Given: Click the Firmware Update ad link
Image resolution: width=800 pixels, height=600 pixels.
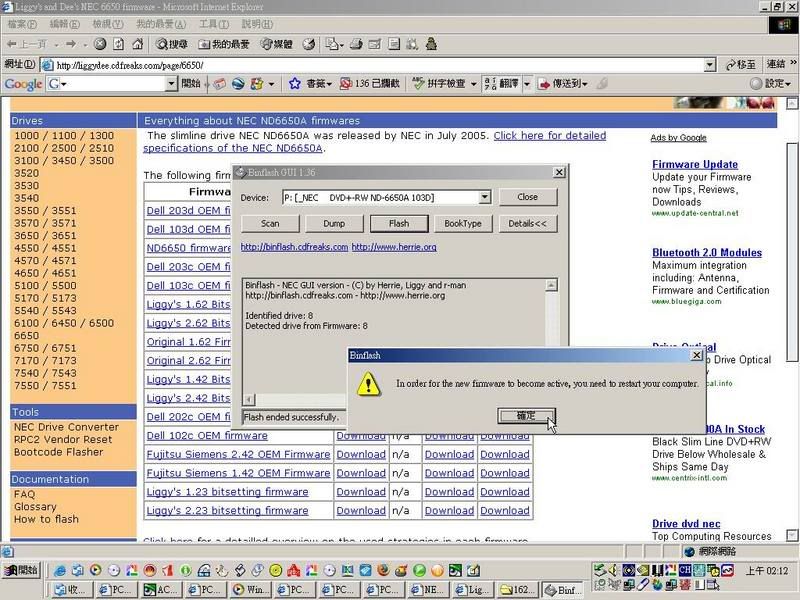Looking at the screenshot, I should click(695, 164).
